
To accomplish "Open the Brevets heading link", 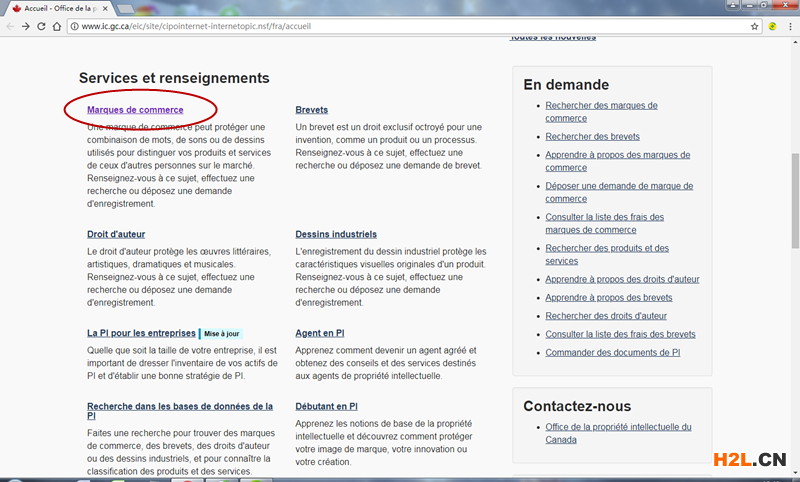I will point(311,110).
